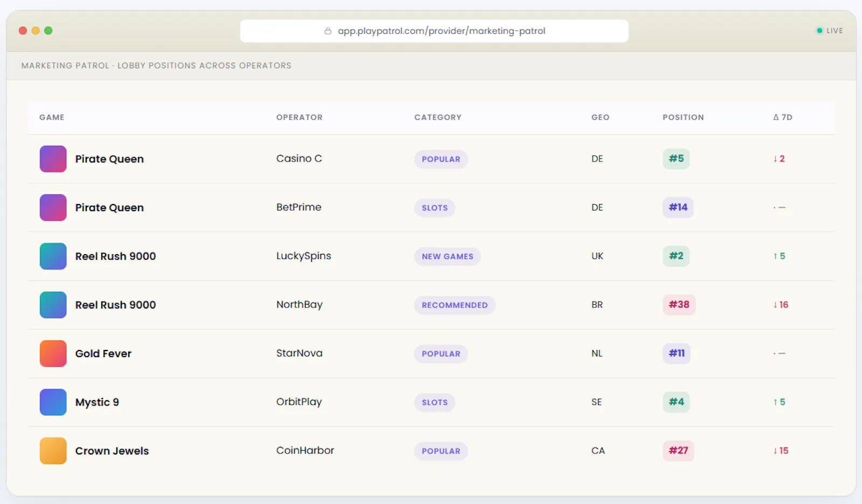Click the Reel Rush 9000 icon in NorthBay row
The image size is (862, 504).
pos(53,305)
